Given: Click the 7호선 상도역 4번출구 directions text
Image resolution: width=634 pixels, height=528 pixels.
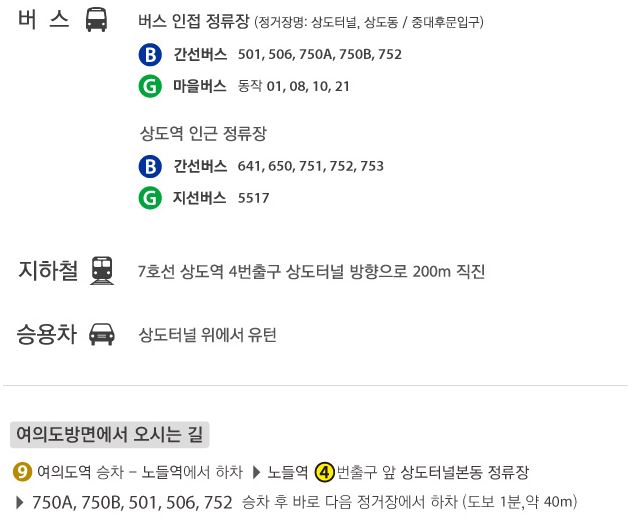Looking at the screenshot, I should click(311, 271).
